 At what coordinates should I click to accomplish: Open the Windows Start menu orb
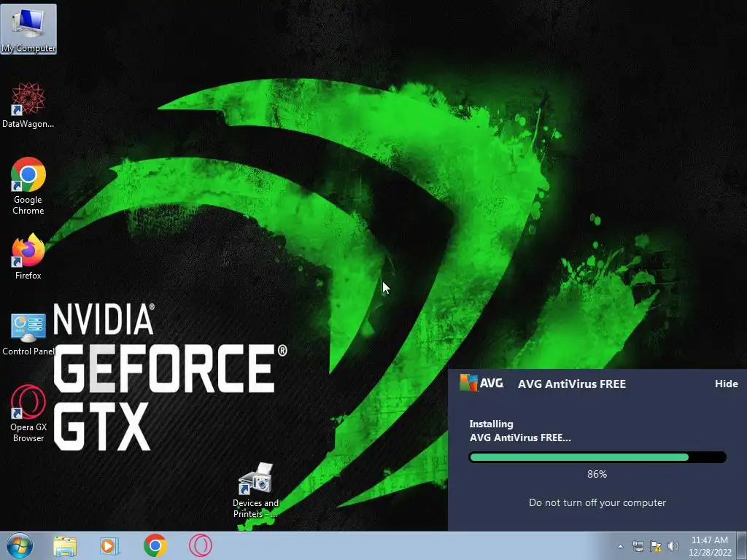[20, 545]
